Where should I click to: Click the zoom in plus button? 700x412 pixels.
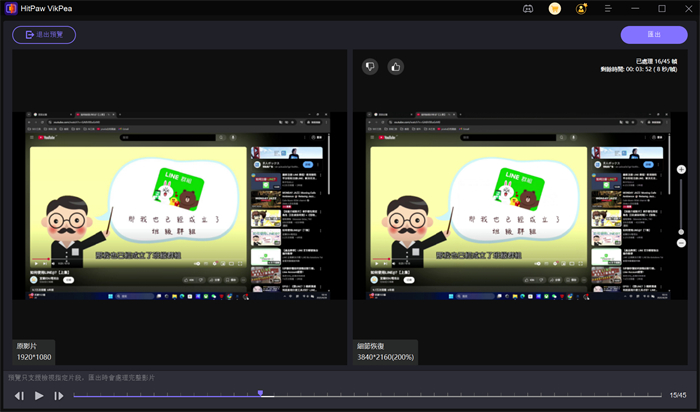681,170
